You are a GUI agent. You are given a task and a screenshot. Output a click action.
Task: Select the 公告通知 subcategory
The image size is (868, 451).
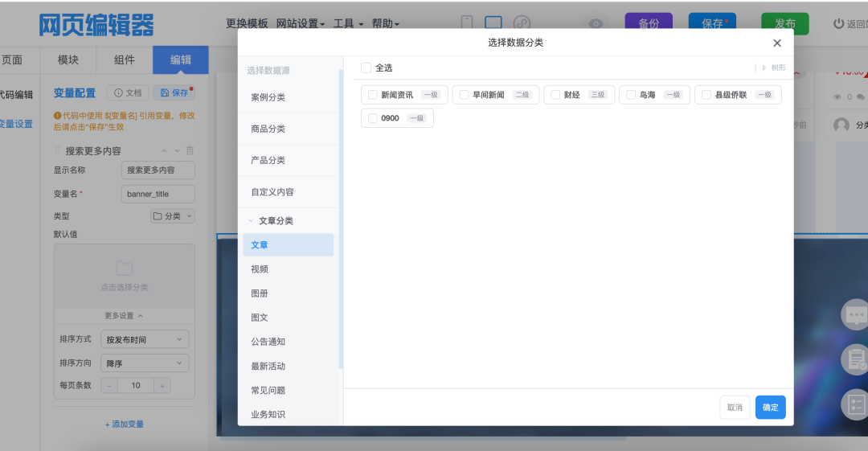coord(288,342)
